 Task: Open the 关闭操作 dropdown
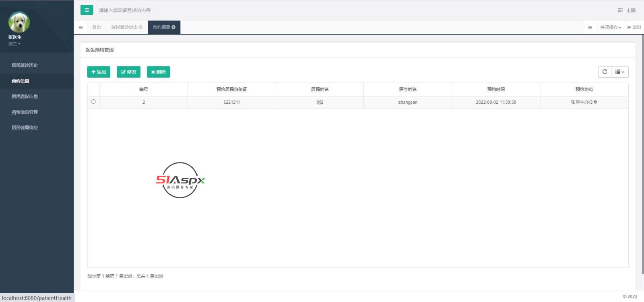click(611, 27)
